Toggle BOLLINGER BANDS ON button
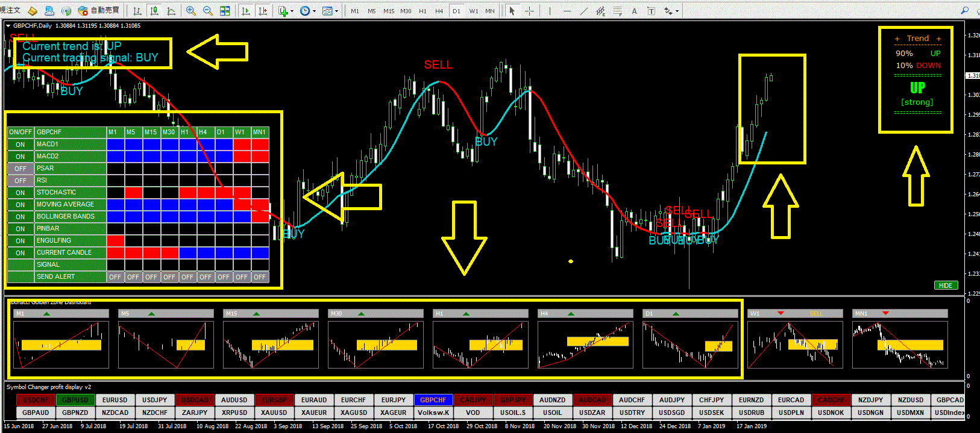 coord(20,217)
